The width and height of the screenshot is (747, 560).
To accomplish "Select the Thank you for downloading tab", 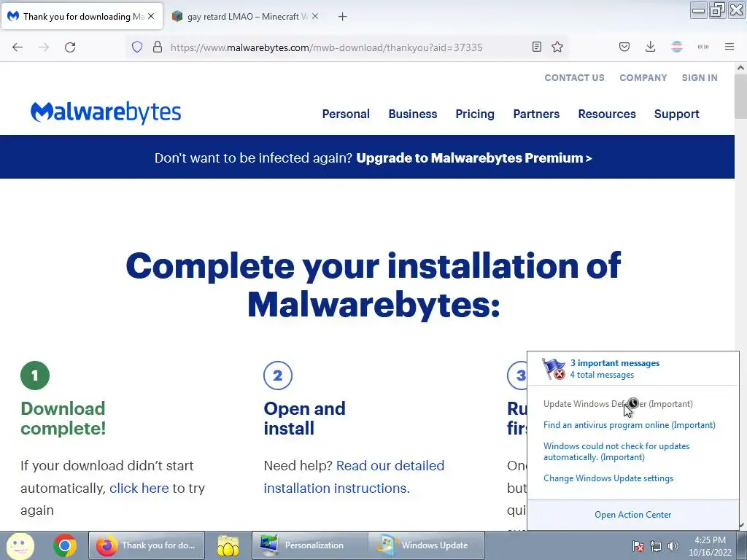I will (x=83, y=17).
